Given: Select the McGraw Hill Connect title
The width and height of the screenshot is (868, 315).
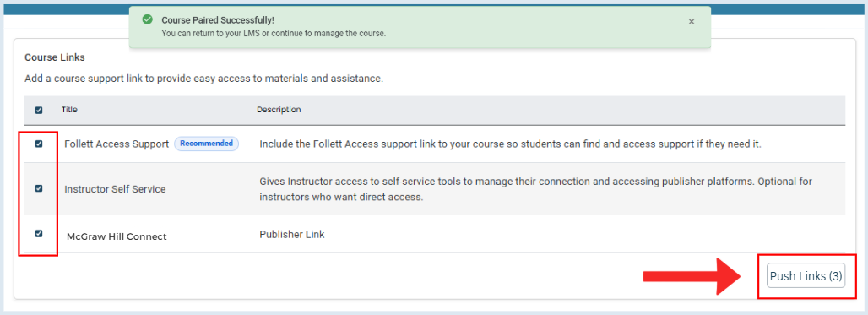Looking at the screenshot, I should click(x=117, y=236).
